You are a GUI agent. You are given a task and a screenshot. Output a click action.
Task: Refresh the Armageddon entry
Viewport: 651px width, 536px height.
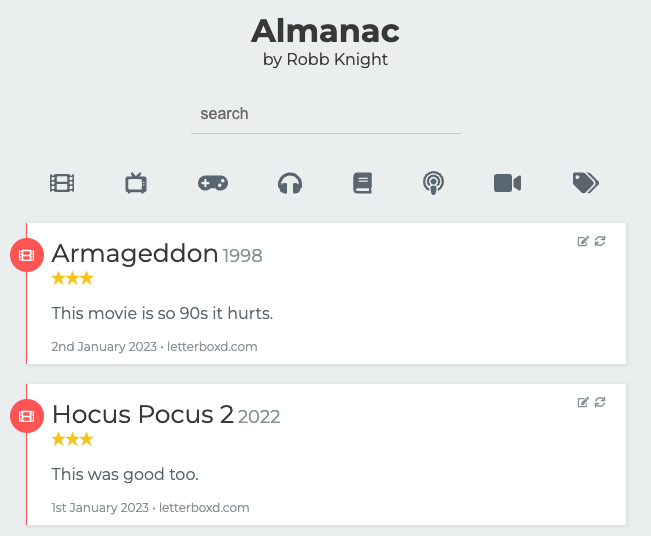point(600,241)
